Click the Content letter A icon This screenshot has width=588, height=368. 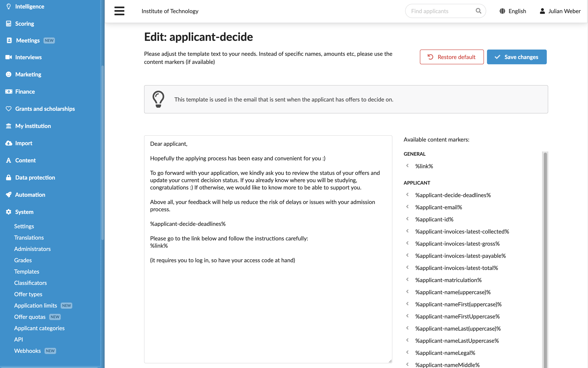pos(8,160)
